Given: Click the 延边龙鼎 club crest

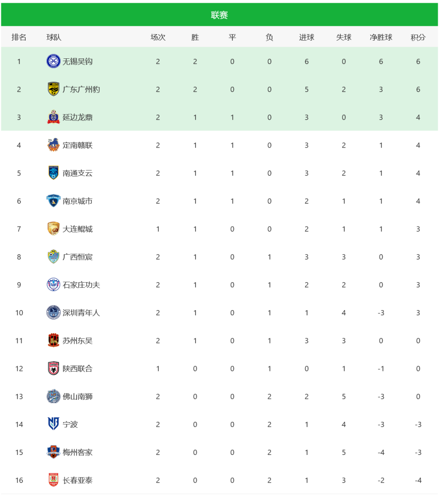Looking at the screenshot, I should coord(54,117).
